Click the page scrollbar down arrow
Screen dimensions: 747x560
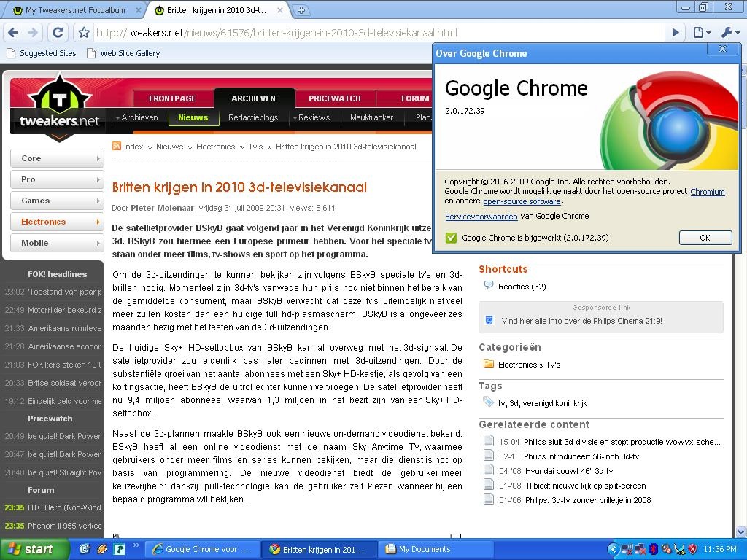coord(740,532)
